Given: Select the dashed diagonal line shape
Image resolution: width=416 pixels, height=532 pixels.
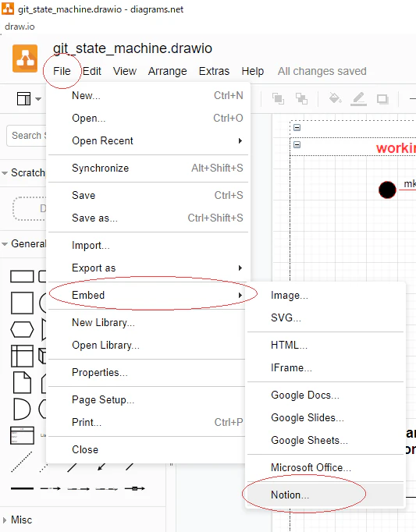Looking at the screenshot, I should [x=22, y=462].
